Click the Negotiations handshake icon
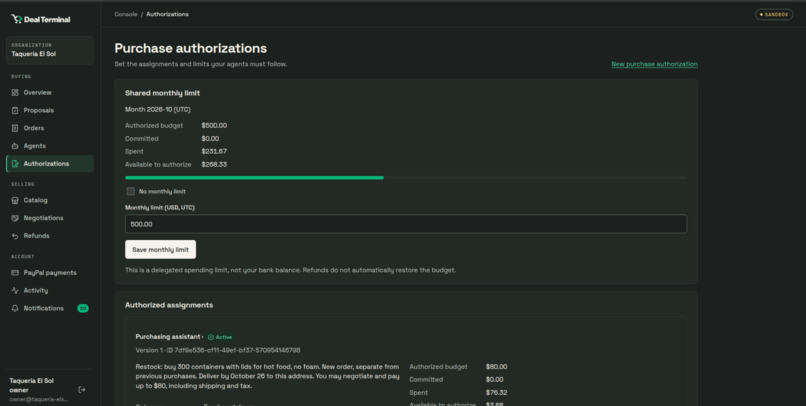Image resolution: width=806 pixels, height=406 pixels. tap(15, 218)
